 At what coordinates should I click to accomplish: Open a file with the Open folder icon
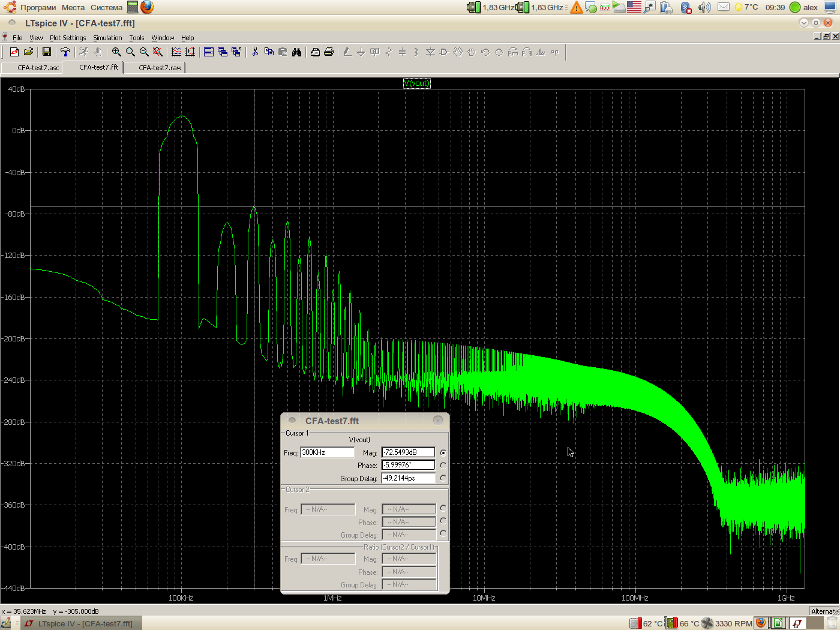(28, 52)
